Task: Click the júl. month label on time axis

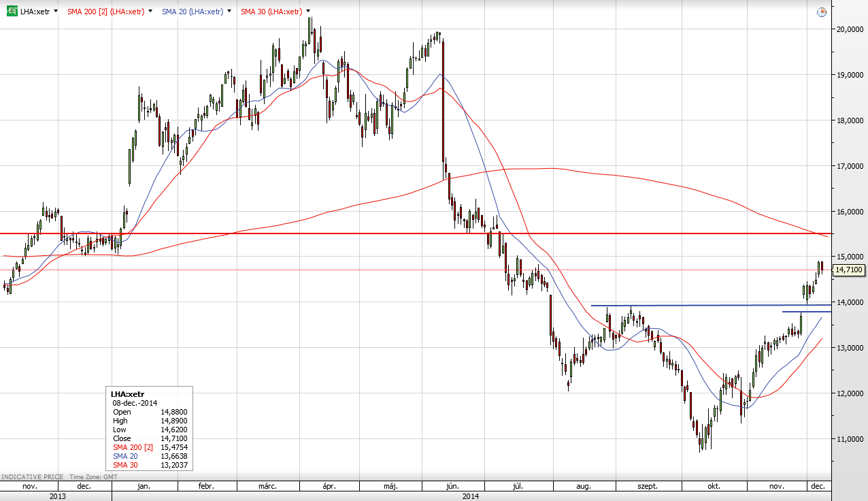Action: pyautogui.click(x=517, y=487)
